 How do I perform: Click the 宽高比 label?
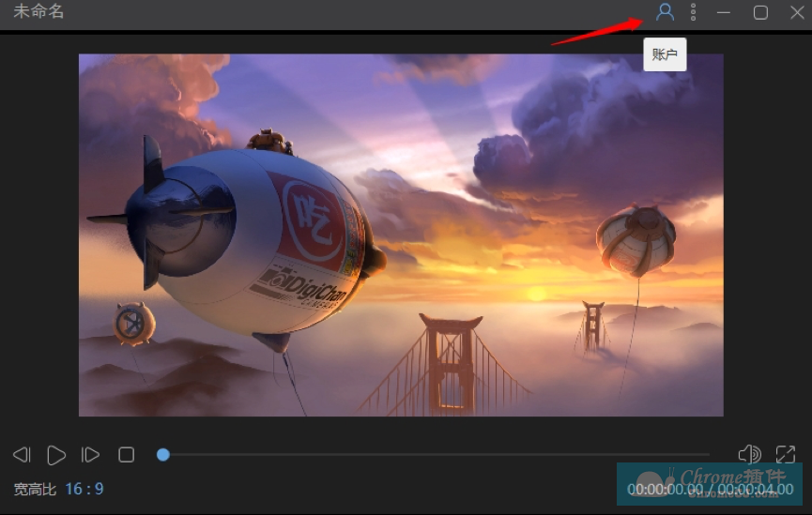[x=35, y=489]
